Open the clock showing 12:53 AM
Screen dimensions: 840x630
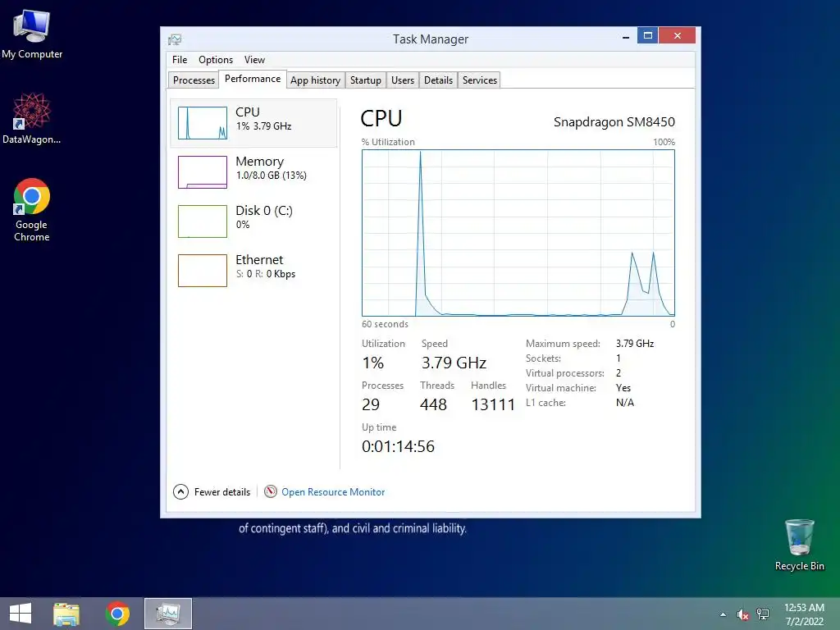tap(804, 614)
